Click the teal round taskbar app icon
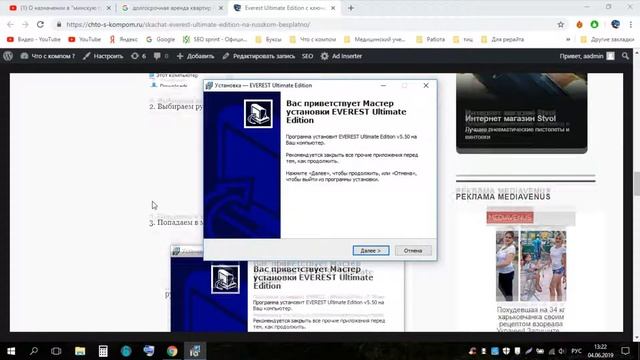The height and width of the screenshot is (360, 640). point(126,351)
